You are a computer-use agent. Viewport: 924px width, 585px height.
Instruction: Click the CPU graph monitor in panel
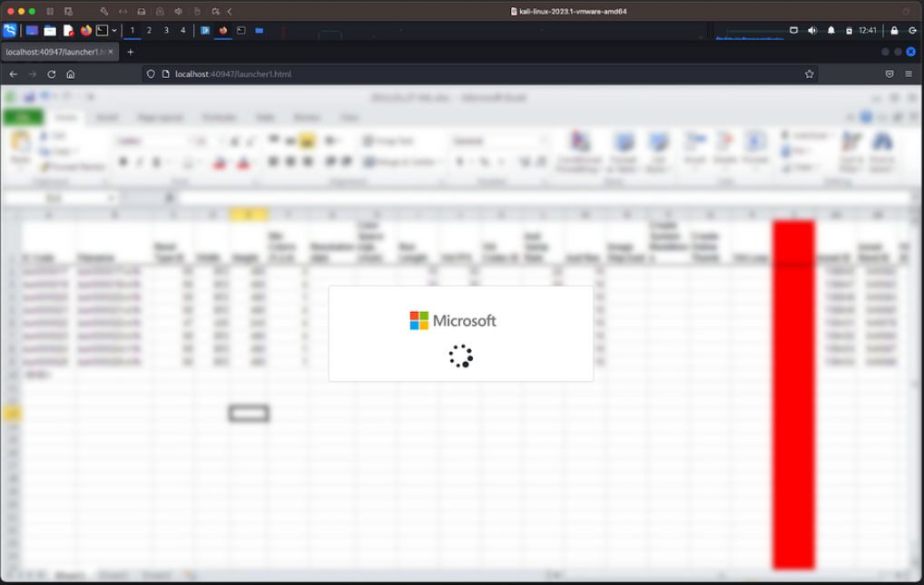click(x=750, y=31)
